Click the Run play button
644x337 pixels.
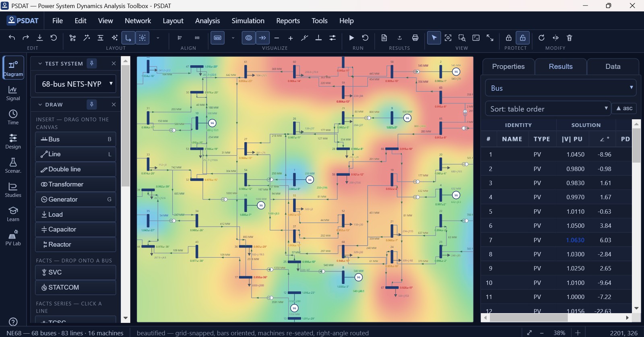pos(351,38)
